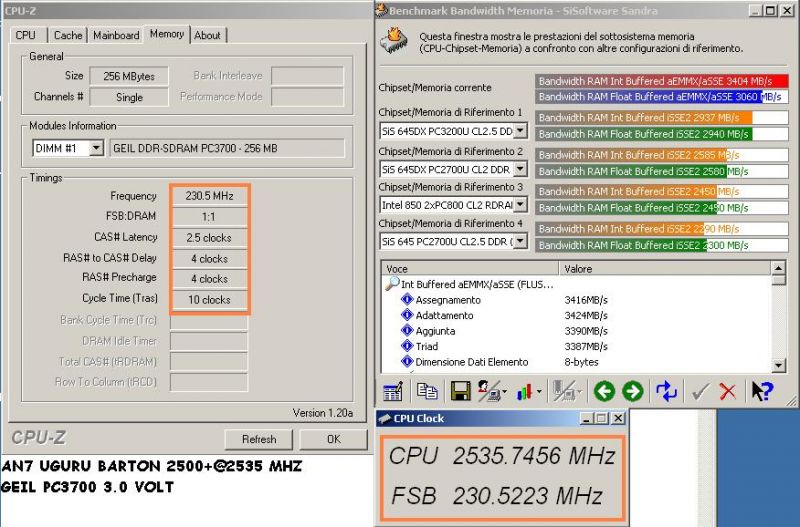Viewport: 800px width, 527px height.
Task: Open Riferimento 1 SiS 645DX PC3200U dropdown
Action: pyautogui.click(x=520, y=131)
